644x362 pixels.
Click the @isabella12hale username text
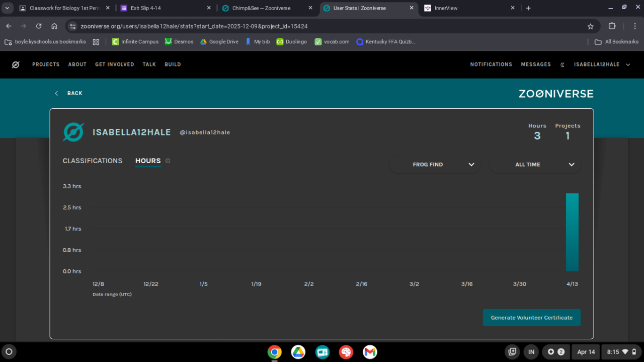(x=205, y=132)
